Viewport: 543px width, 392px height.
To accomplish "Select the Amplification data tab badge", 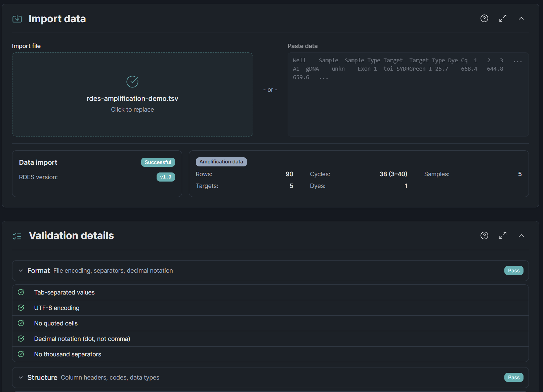I will 221,162.
